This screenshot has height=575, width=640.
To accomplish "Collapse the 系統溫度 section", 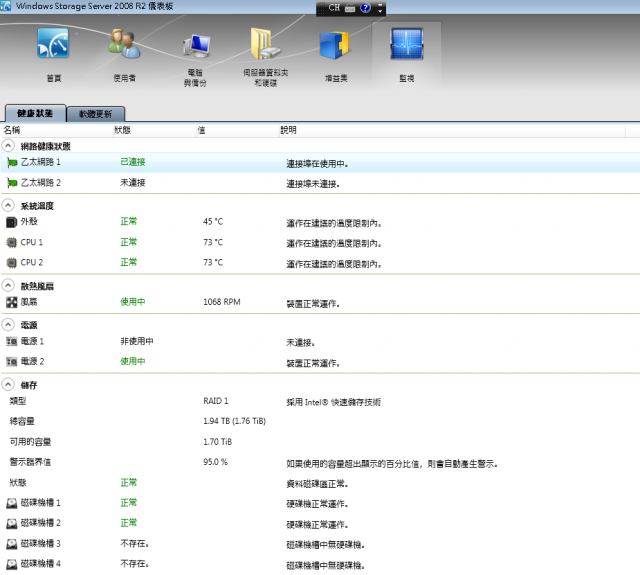I will (8, 205).
